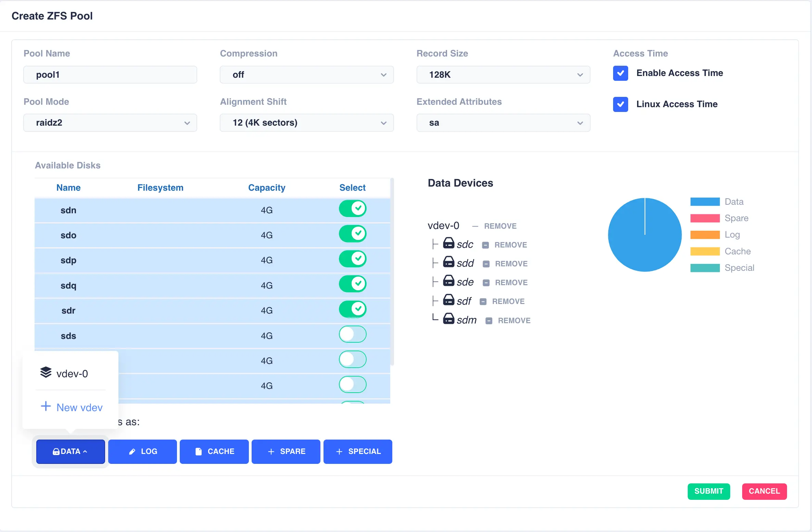This screenshot has width=812, height=532.
Task: Click the sdc disk drive icon
Action: pyautogui.click(x=448, y=243)
